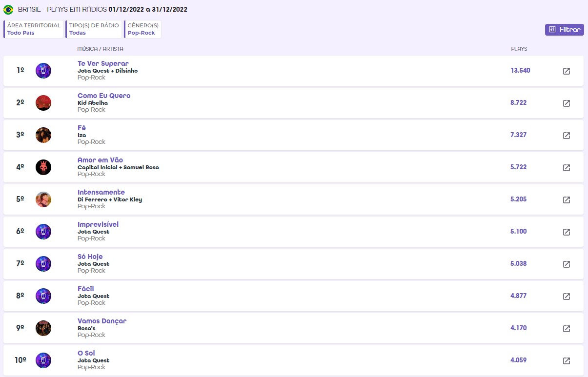Open the song Vamos Dançar
The height and width of the screenshot is (377, 588).
click(x=102, y=321)
